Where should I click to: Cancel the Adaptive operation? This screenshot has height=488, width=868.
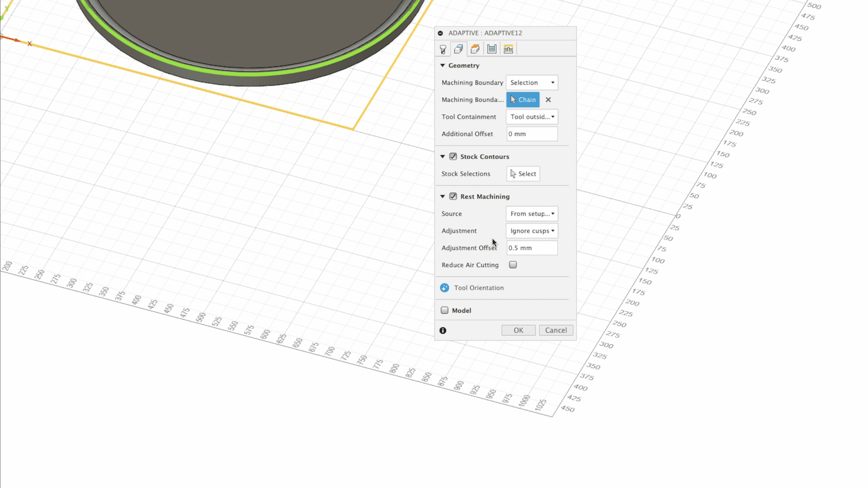point(556,330)
